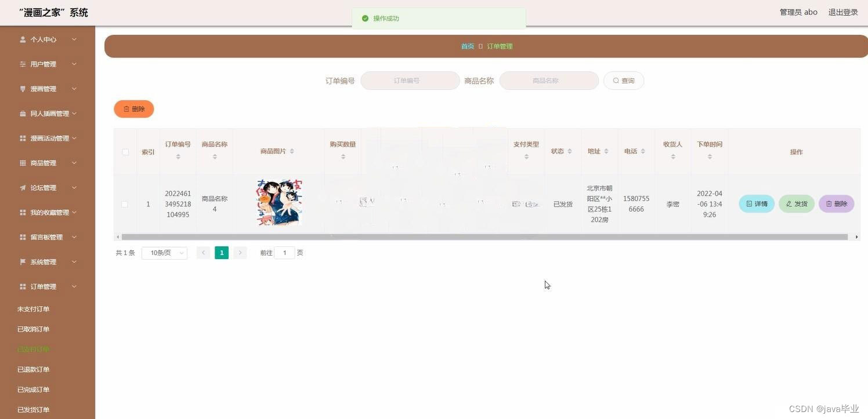Sort by 商品名称 column arrows
The width and height of the screenshot is (868, 419).
[x=215, y=156]
